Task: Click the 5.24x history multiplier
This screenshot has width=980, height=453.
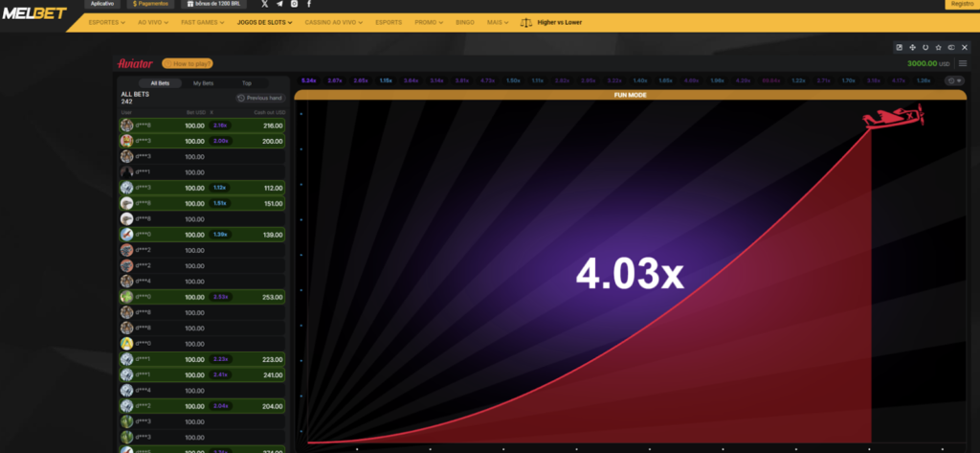Action: [x=309, y=80]
